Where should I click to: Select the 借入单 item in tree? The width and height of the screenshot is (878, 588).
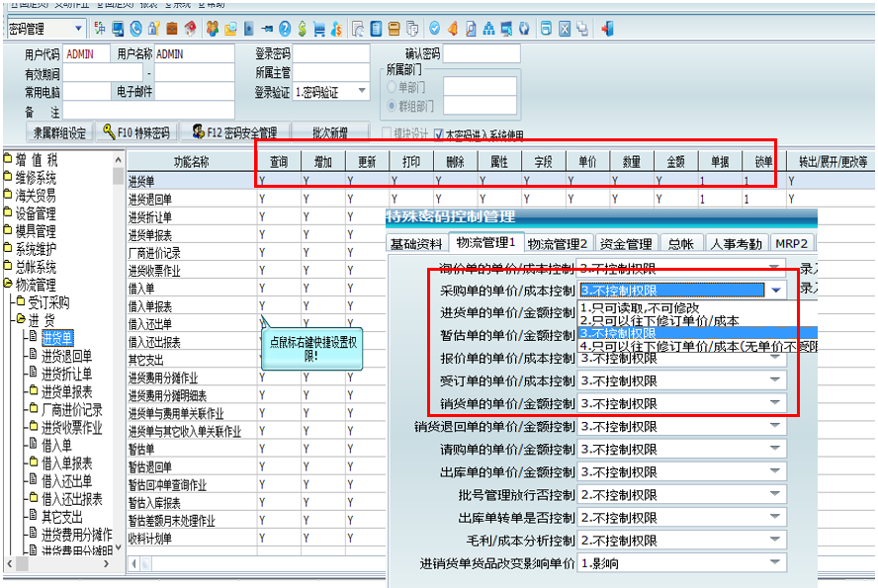tap(56, 446)
